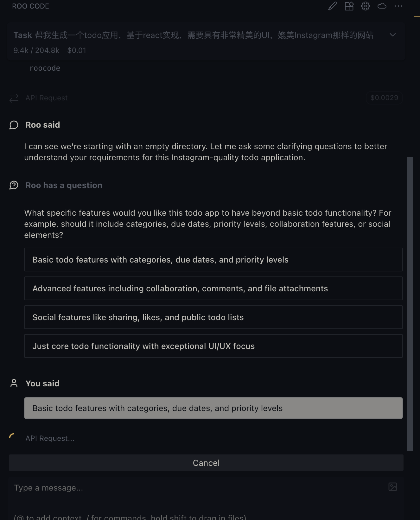Open Roo Code settings gear
Viewport: 420px width, 520px height.
366,6
